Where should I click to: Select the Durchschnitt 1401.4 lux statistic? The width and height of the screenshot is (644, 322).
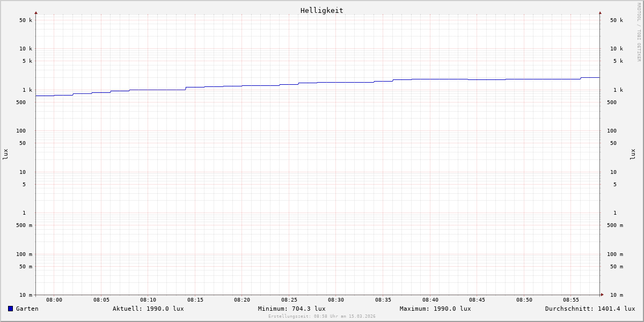[x=590, y=309]
